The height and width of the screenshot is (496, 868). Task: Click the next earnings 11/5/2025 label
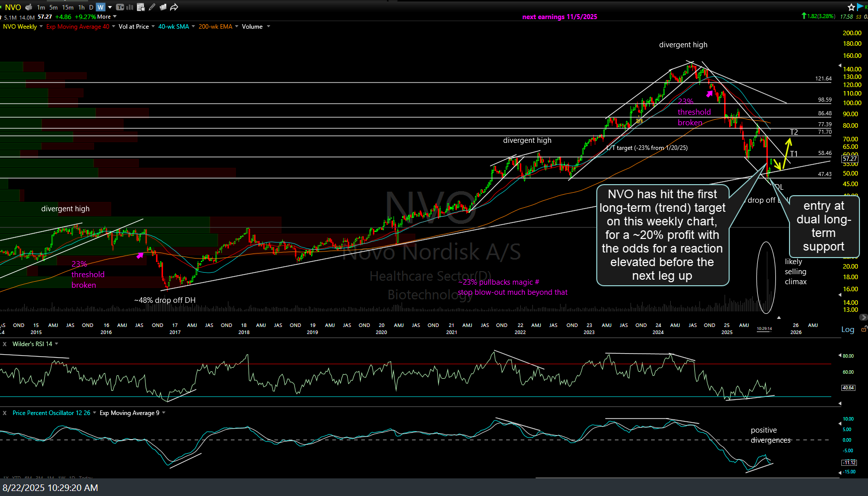pyautogui.click(x=560, y=17)
